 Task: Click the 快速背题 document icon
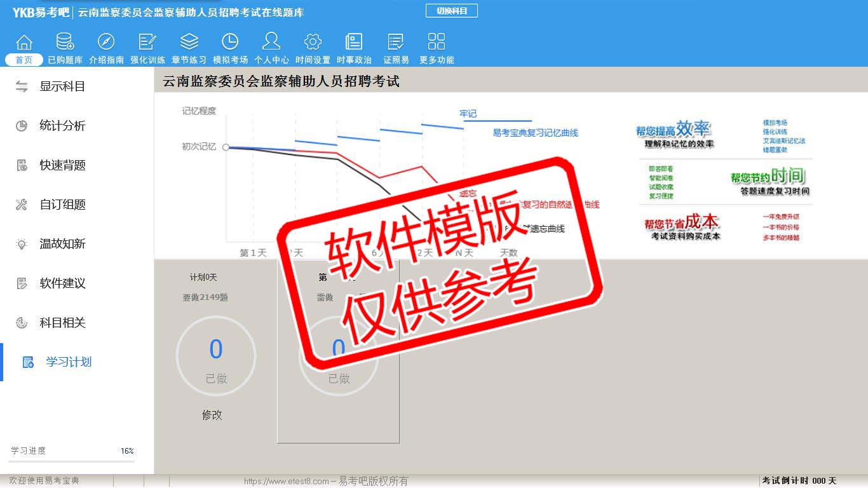click(x=22, y=165)
